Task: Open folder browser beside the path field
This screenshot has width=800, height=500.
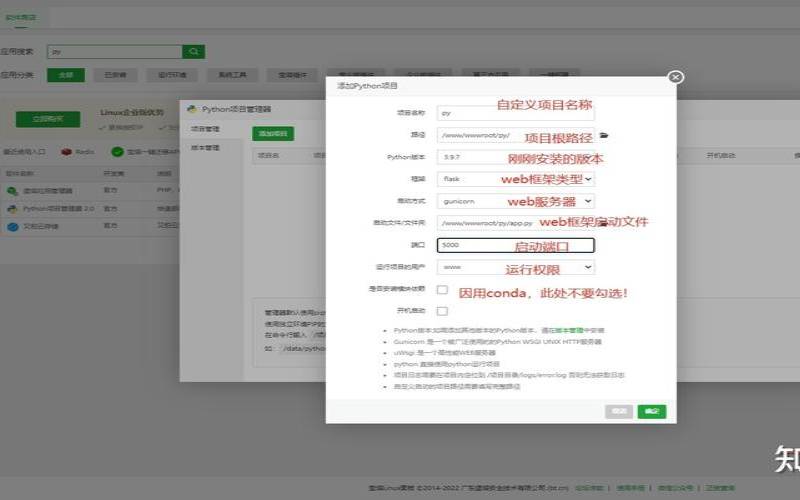Action: pos(604,135)
